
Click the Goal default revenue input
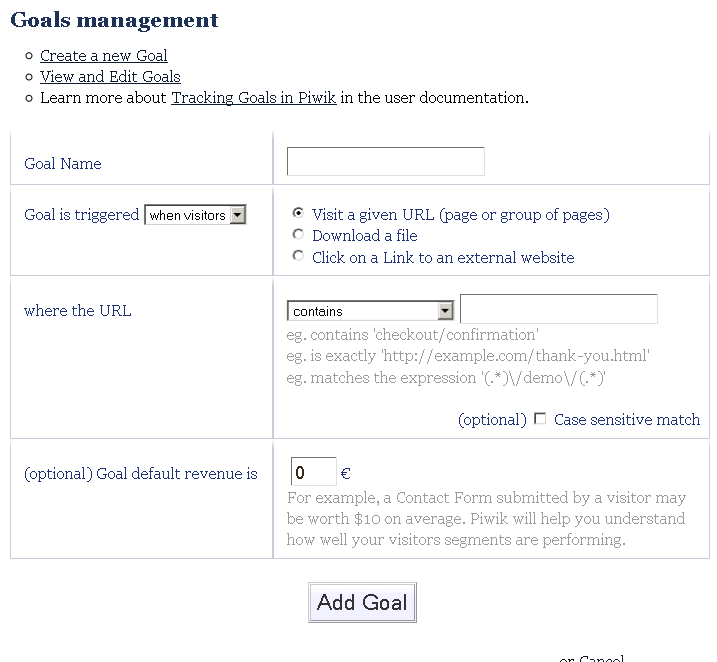[x=313, y=472]
